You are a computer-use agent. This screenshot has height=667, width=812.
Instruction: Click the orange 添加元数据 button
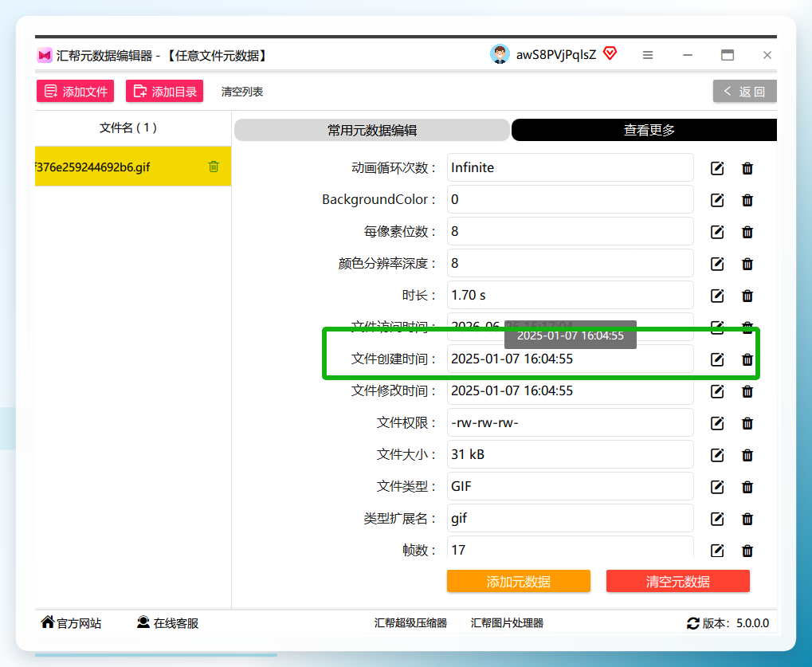519,581
